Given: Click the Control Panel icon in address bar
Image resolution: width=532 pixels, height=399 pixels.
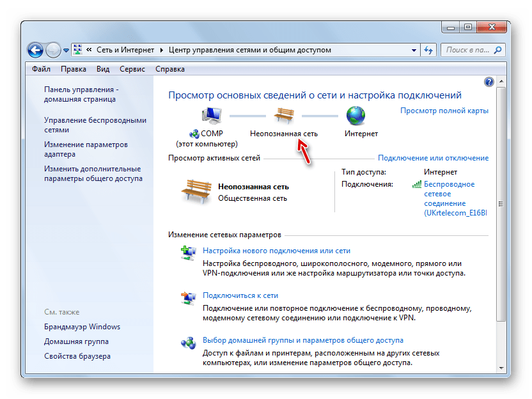Looking at the screenshot, I should click(x=78, y=50).
